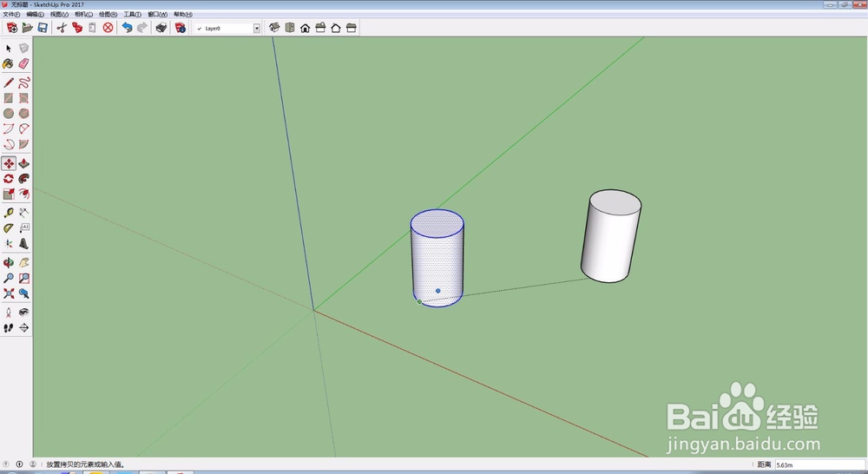Open an existing file from the toolbar
The height and width of the screenshot is (474, 868).
click(27, 28)
